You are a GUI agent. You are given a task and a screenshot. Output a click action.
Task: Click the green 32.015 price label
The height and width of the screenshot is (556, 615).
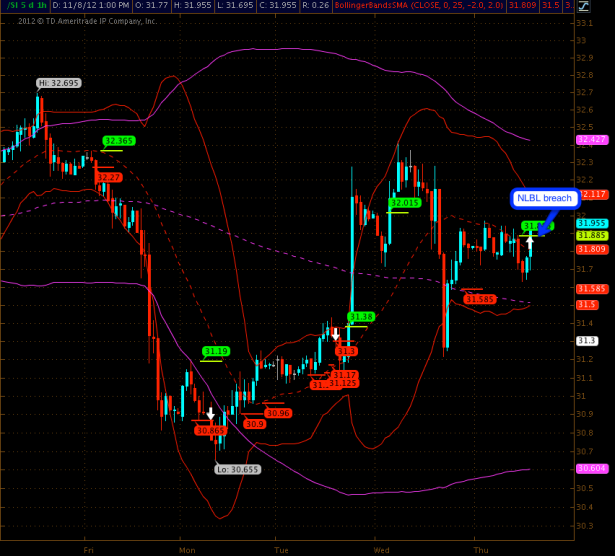[x=405, y=203]
